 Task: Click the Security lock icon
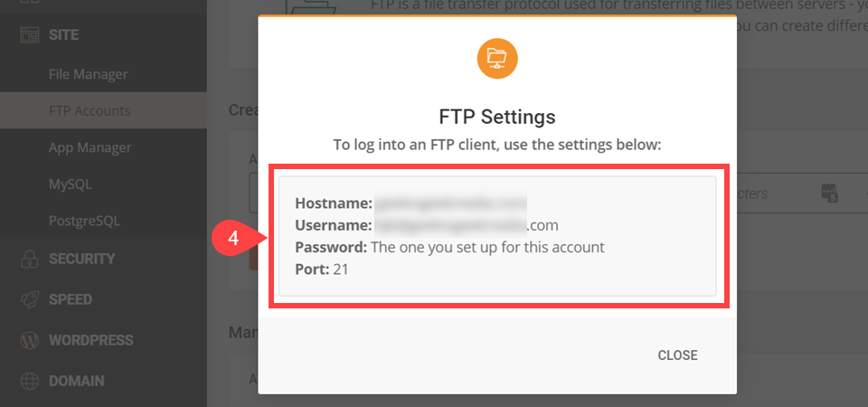29,259
